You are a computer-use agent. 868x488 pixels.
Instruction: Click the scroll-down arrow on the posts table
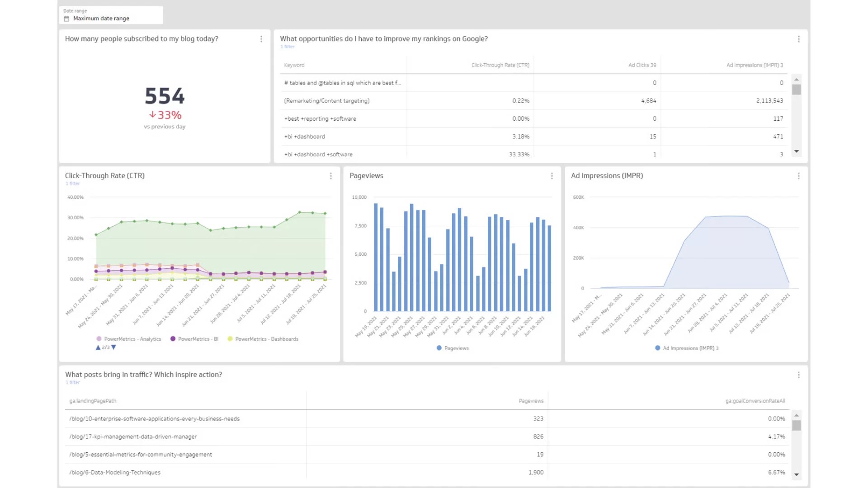coord(797,474)
